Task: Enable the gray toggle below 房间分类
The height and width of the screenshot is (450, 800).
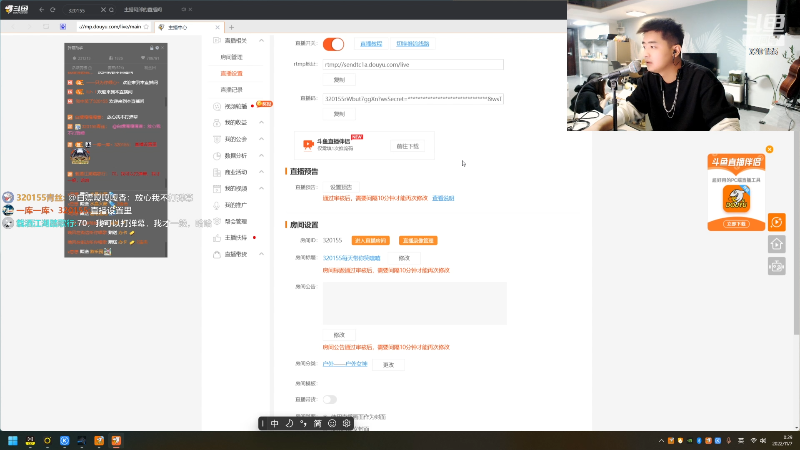Action: point(330,399)
